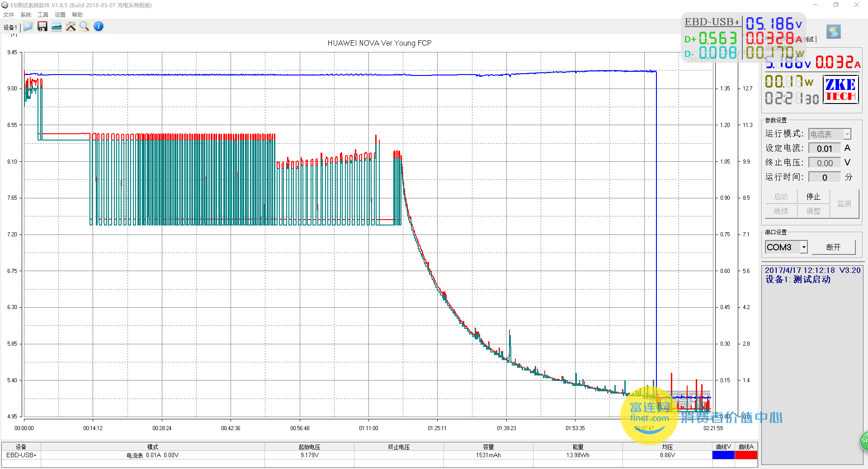
Task: Click the D+ 0.563 reading
Action: click(x=711, y=38)
